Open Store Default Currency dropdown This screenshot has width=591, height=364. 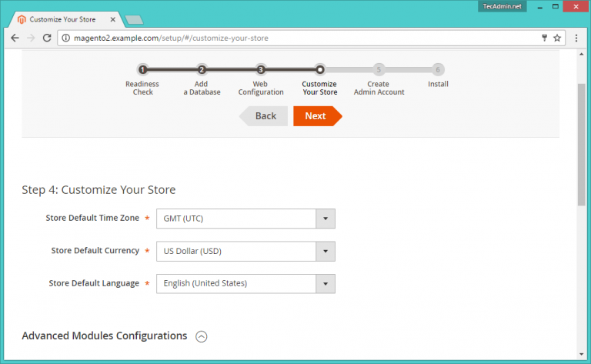click(245, 251)
